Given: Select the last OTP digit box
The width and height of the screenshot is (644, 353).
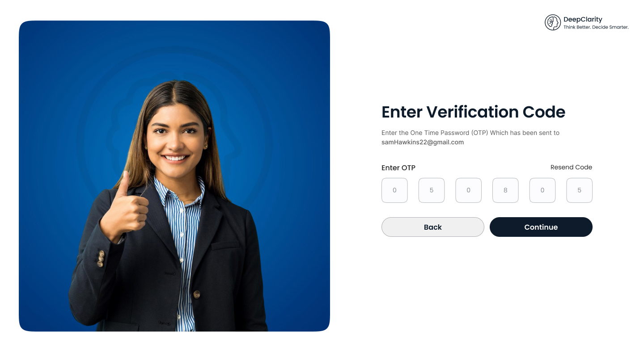Looking at the screenshot, I should coord(580,190).
